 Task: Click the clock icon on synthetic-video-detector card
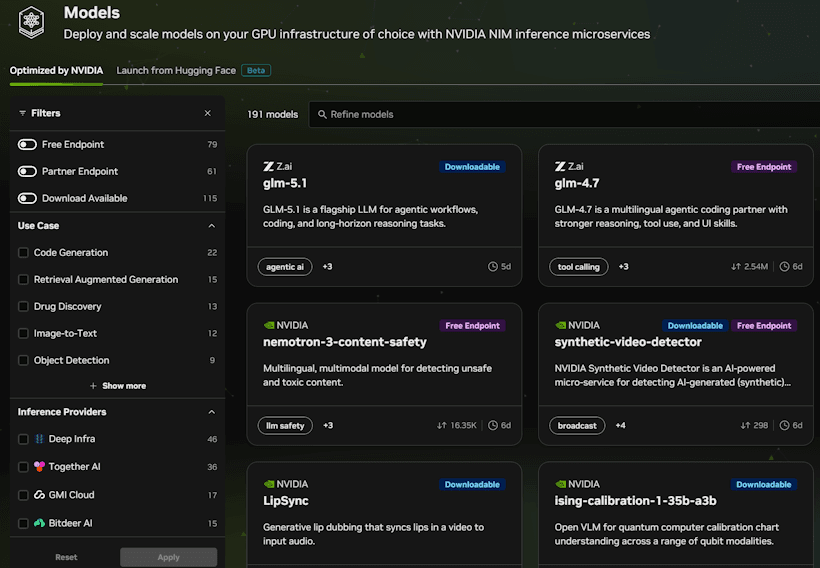tap(784, 426)
